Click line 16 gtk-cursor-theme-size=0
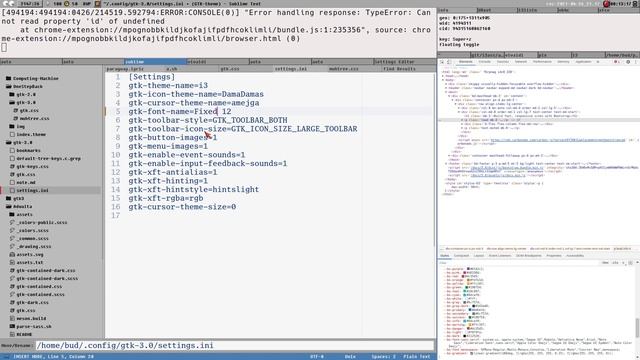Viewport: 640px width, 360px height. click(182, 207)
